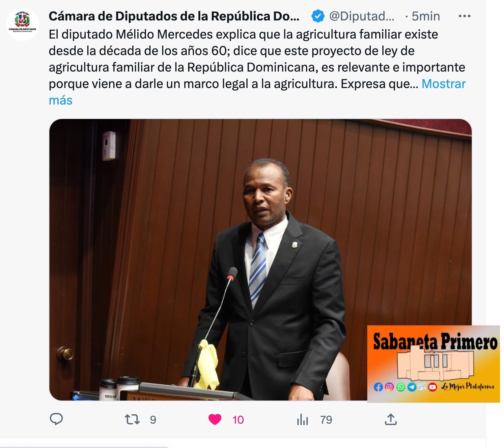This screenshot has width=504, height=448.
Task: Open the Cámara de Diputados account name
Action: tap(174, 16)
